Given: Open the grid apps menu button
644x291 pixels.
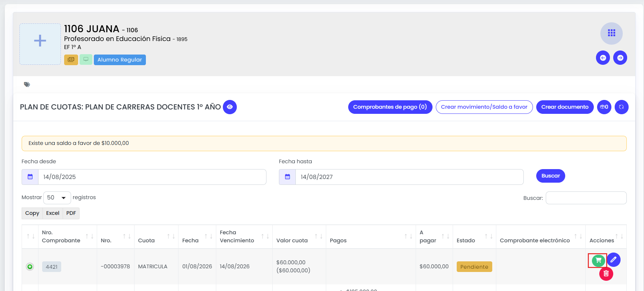Looking at the screenshot, I should click(611, 33).
